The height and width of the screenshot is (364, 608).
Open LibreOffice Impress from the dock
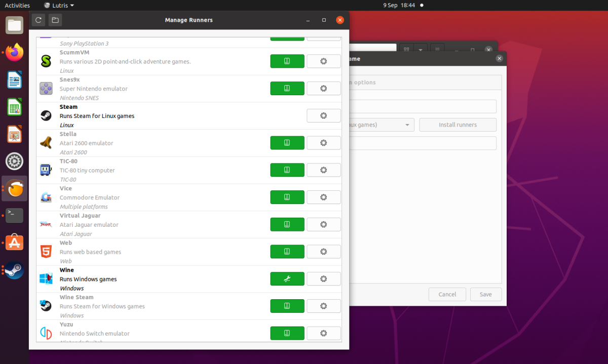tap(14, 134)
